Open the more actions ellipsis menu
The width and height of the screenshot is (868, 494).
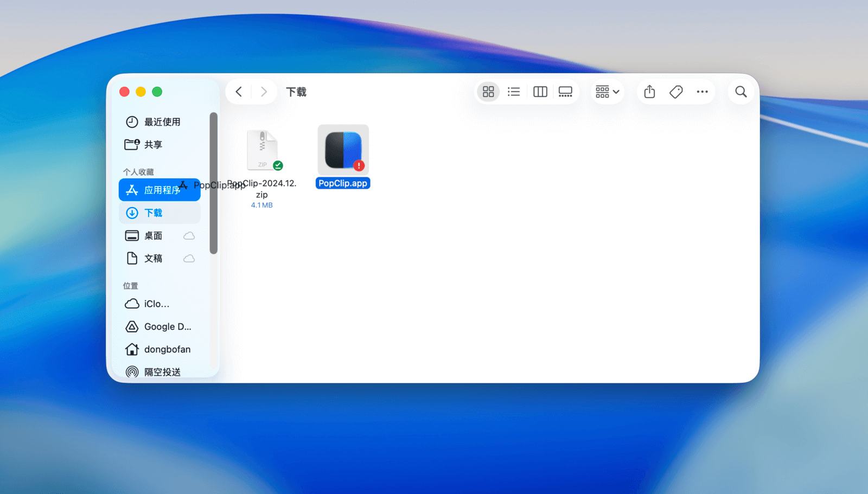pos(702,92)
